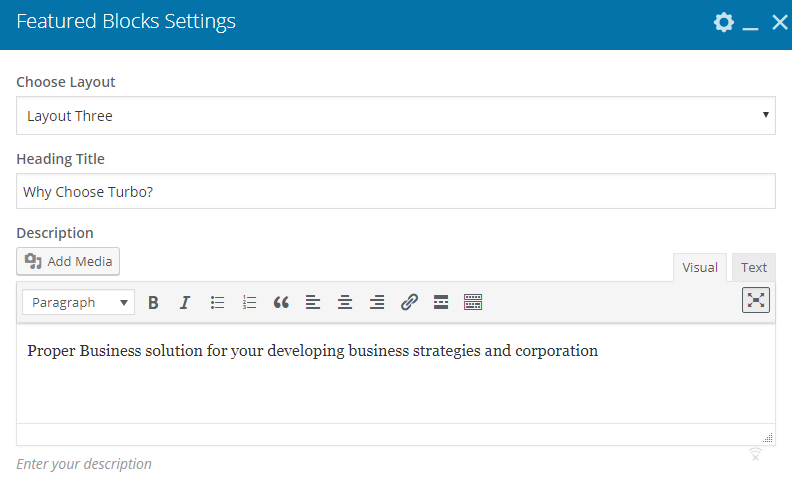This screenshot has width=792, height=481.
Task: Apply blockquote formatting
Action: [x=281, y=302]
